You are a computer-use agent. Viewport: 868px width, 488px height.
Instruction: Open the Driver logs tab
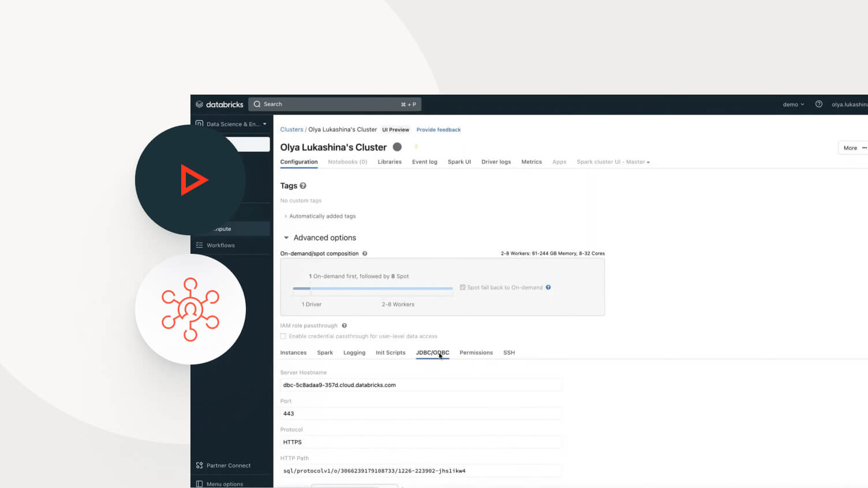(x=496, y=162)
